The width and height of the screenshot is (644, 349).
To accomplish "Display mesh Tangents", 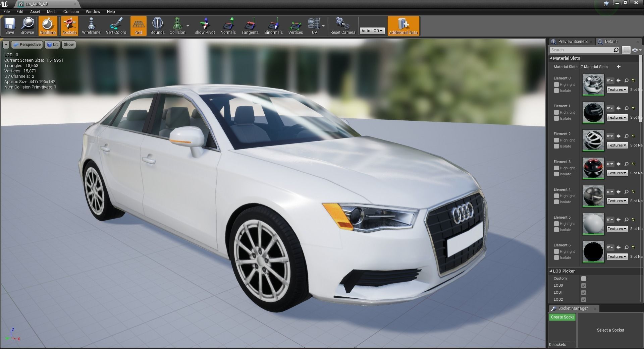I will tap(250, 26).
